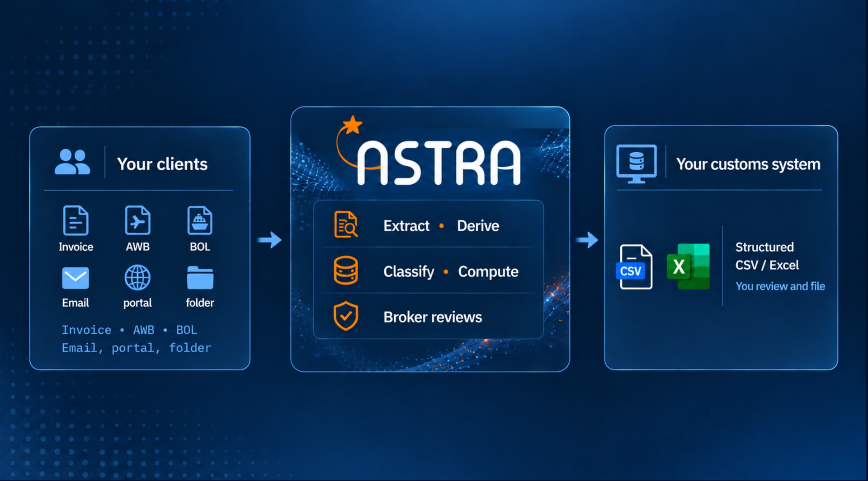Click the "AWB" label under the icon
The image size is (868, 481).
pyautogui.click(x=137, y=247)
